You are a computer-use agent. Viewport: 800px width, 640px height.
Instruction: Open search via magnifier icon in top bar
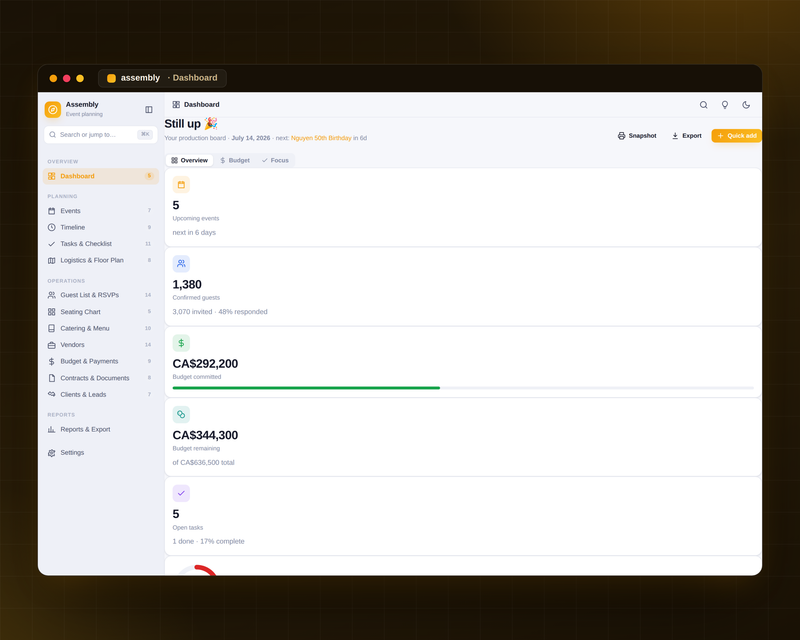point(704,105)
